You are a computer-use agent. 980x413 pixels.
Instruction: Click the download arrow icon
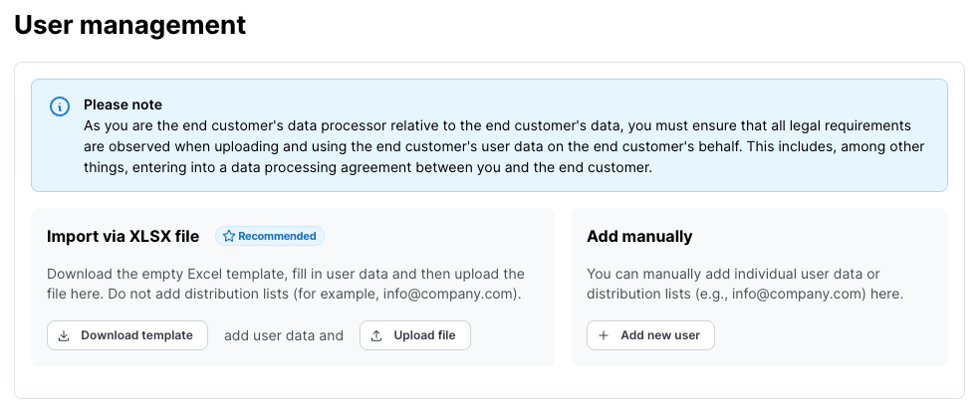coord(64,336)
